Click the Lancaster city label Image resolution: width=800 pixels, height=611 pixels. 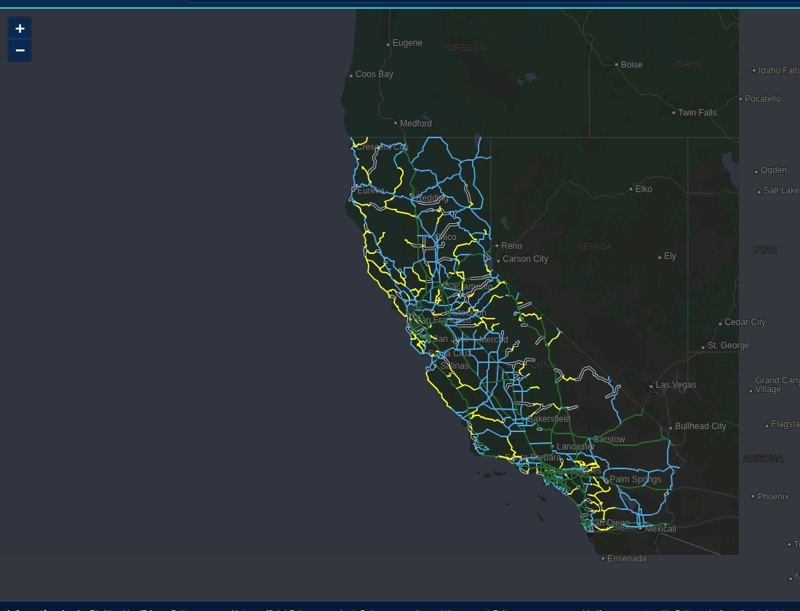click(x=575, y=447)
